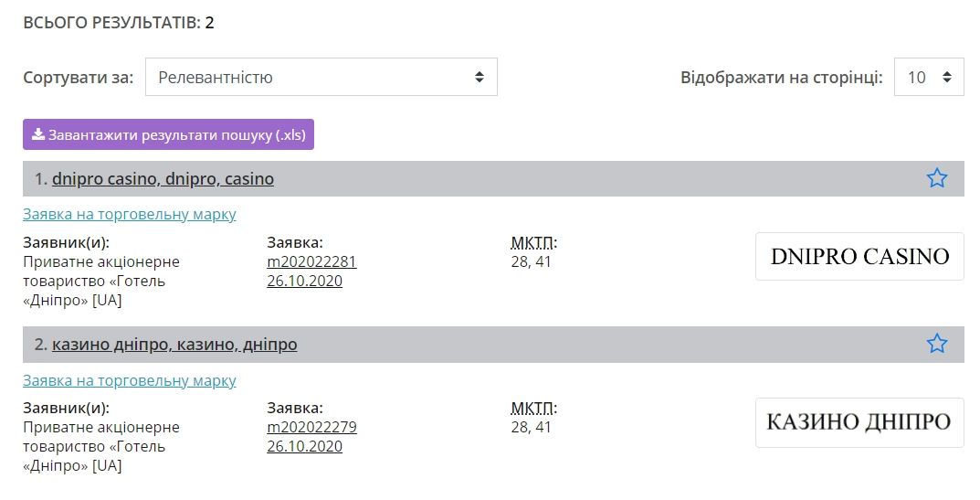980x500 pixels.
Task: Open application number m202022281
Action: (311, 261)
